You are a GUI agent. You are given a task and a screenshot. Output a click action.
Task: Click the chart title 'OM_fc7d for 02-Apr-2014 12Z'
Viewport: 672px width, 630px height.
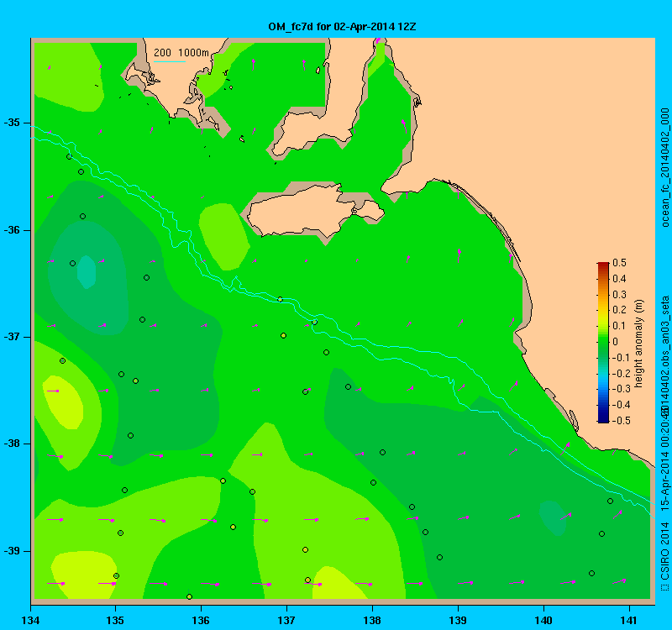click(x=342, y=27)
